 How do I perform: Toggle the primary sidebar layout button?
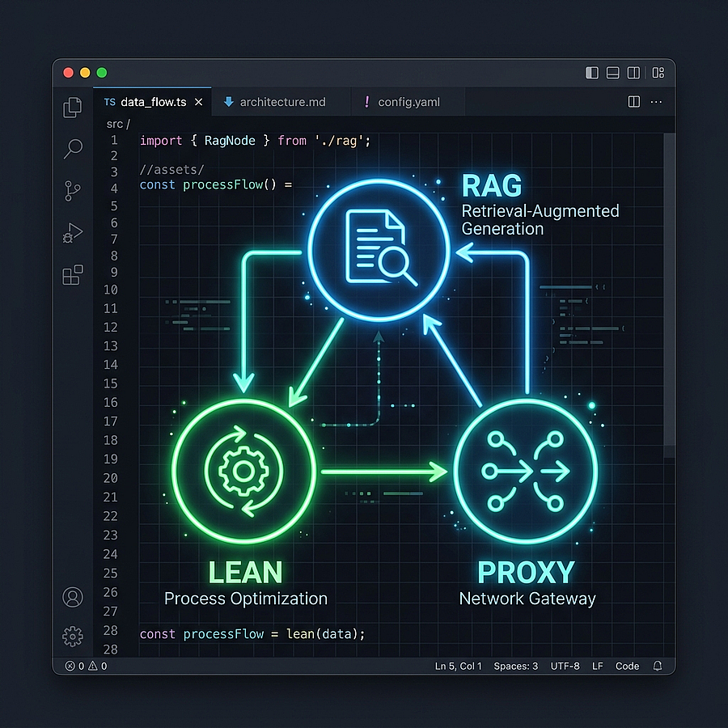tap(592, 73)
